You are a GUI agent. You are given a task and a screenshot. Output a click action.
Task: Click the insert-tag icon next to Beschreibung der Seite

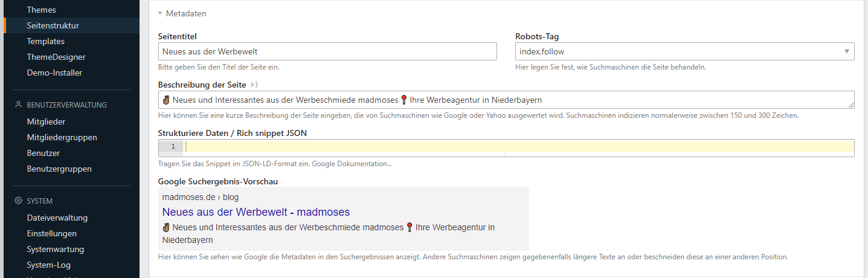[254, 85]
